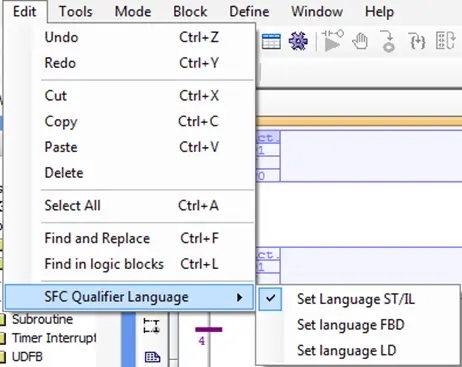Open the Define menu

coord(249,12)
